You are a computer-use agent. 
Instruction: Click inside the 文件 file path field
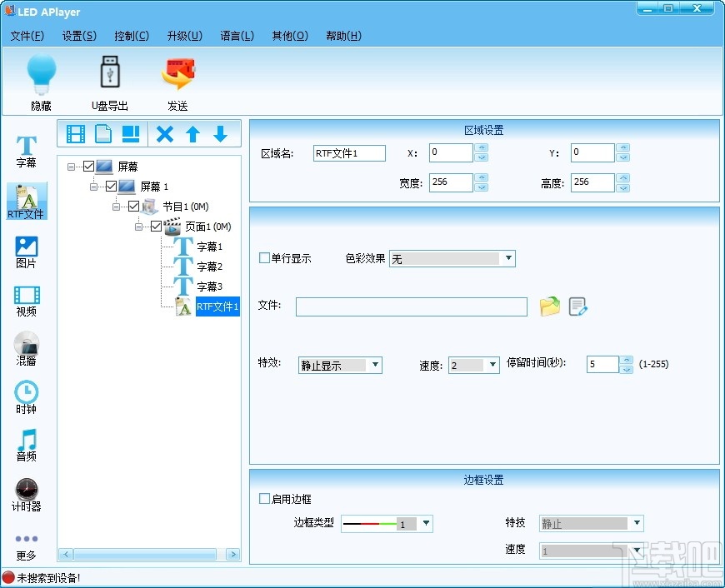411,307
